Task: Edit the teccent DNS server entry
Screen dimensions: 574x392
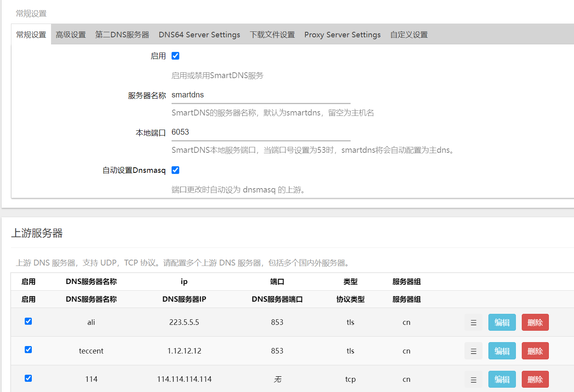Action: point(502,351)
